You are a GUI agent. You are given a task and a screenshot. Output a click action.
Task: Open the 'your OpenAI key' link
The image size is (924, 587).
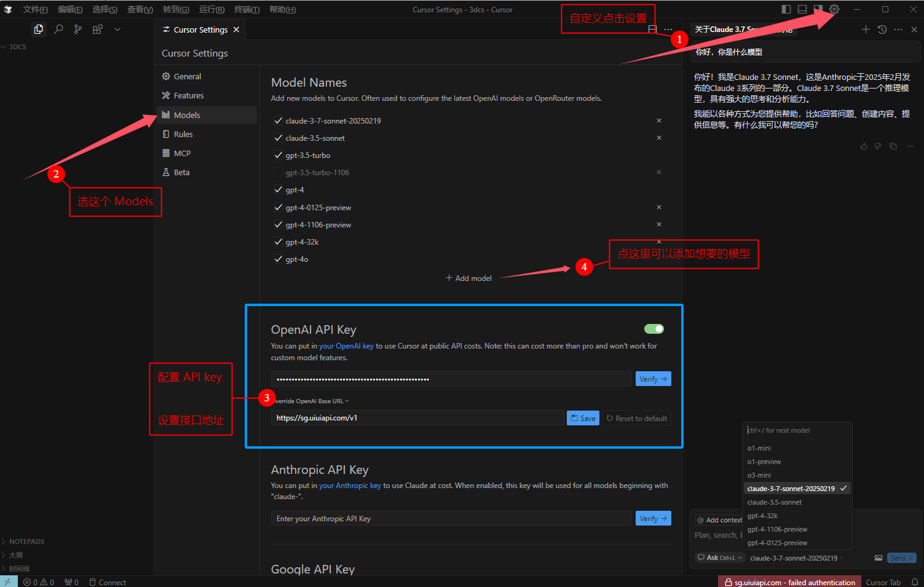[346, 346]
